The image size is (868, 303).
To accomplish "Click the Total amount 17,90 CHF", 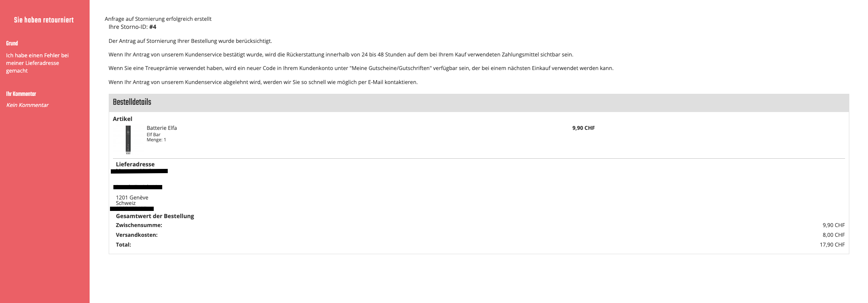I will pyautogui.click(x=832, y=244).
